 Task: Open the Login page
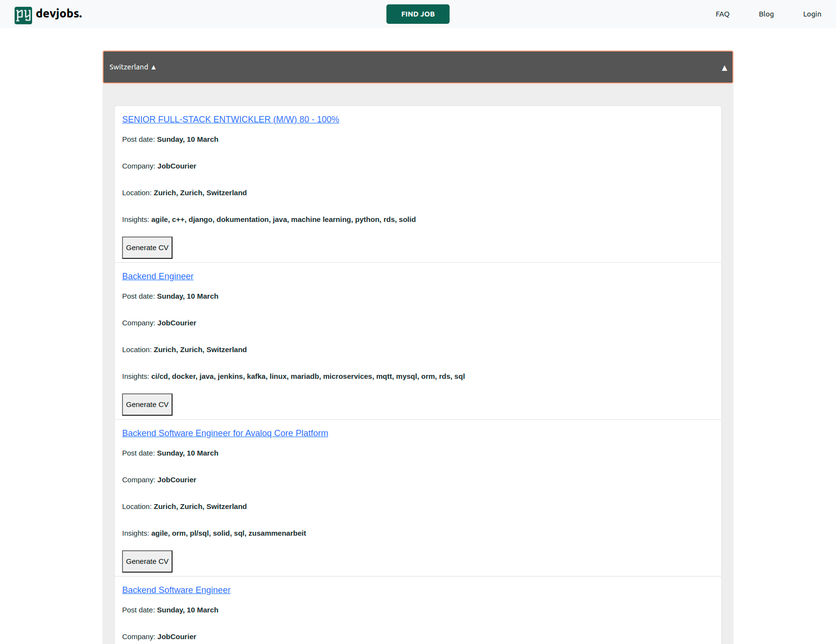point(812,14)
